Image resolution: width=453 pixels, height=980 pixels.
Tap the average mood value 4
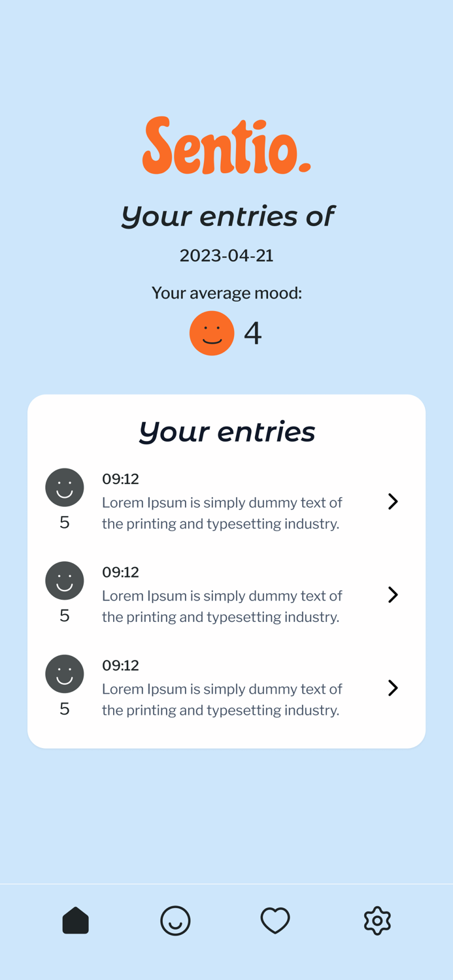click(252, 333)
